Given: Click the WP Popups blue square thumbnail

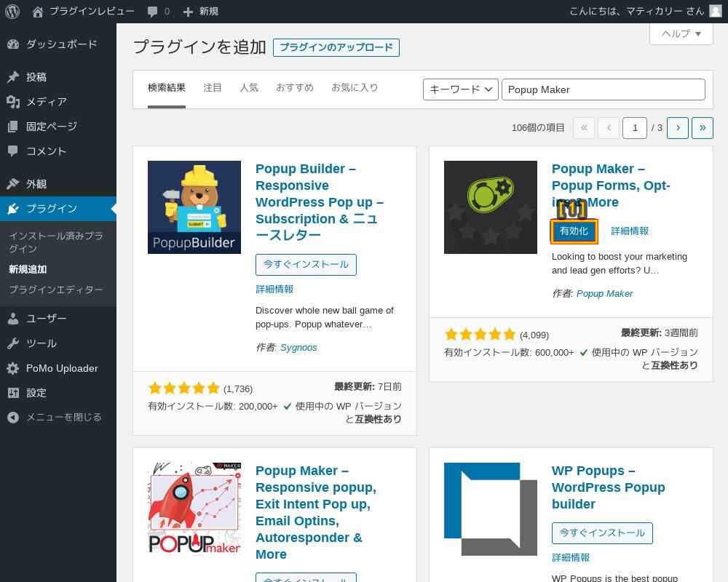Looking at the screenshot, I should coord(490,509).
